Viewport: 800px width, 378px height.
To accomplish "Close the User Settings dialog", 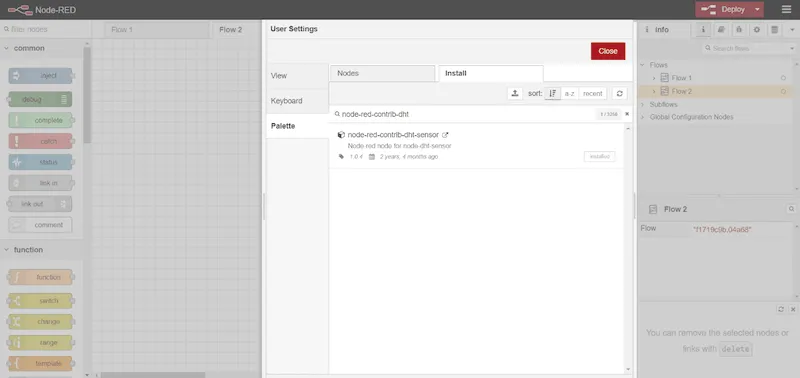I will (x=608, y=51).
